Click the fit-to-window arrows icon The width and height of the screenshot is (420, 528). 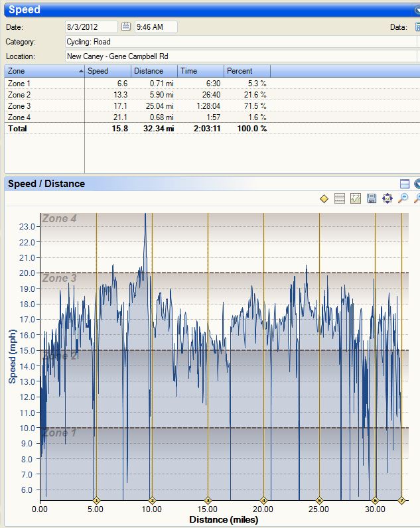[387, 198]
